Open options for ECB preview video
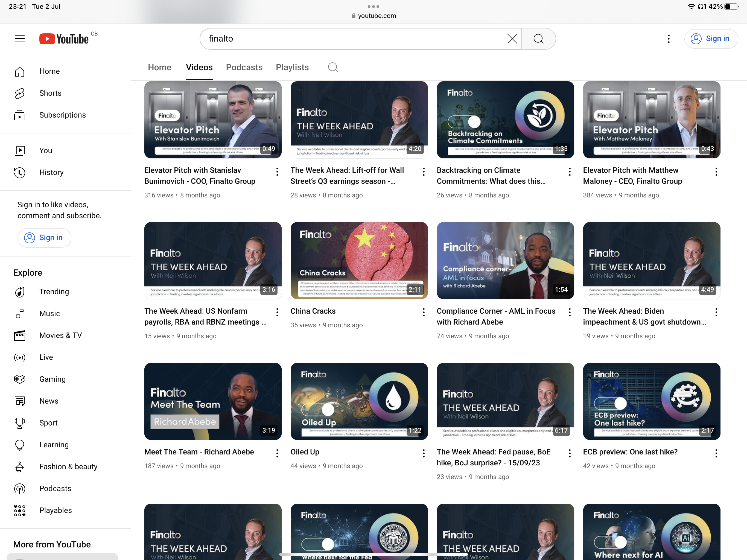Screen dimensions: 747x560 point(716,453)
